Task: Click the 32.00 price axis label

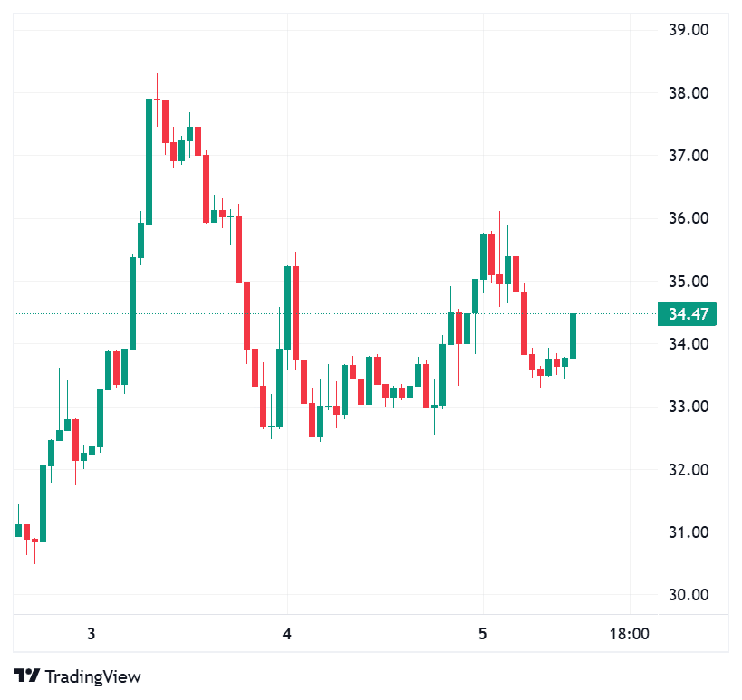Action: pyautogui.click(x=688, y=469)
